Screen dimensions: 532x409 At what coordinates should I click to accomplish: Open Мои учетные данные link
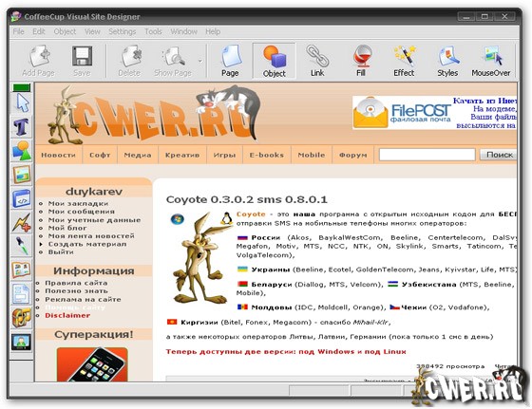[x=94, y=220]
